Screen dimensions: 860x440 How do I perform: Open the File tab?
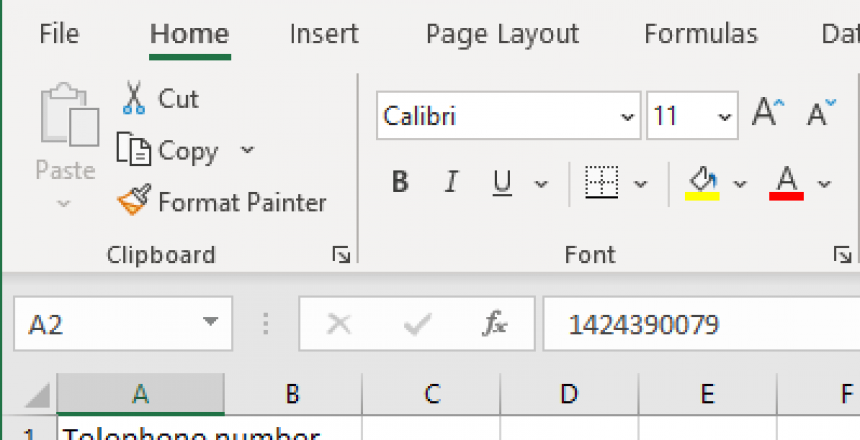click(59, 34)
